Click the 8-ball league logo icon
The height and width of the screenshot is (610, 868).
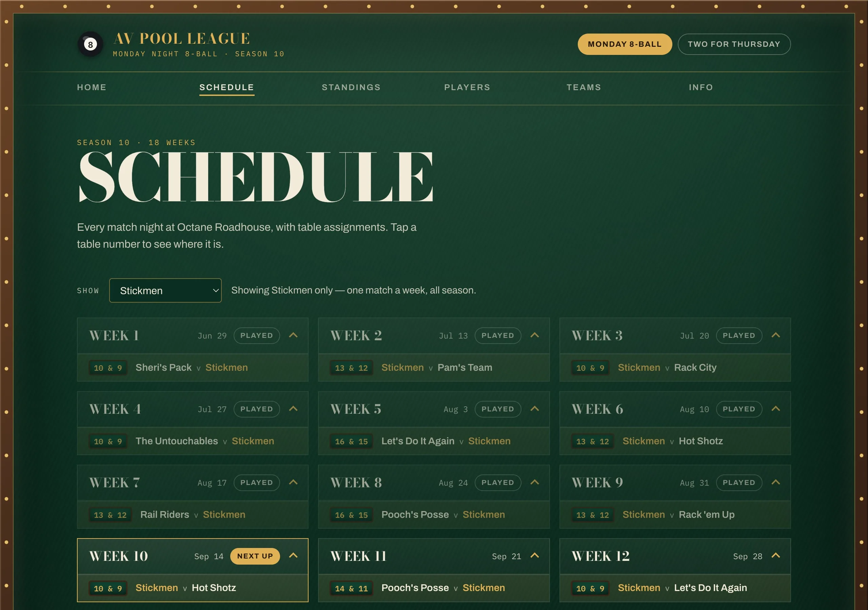pyautogui.click(x=90, y=44)
